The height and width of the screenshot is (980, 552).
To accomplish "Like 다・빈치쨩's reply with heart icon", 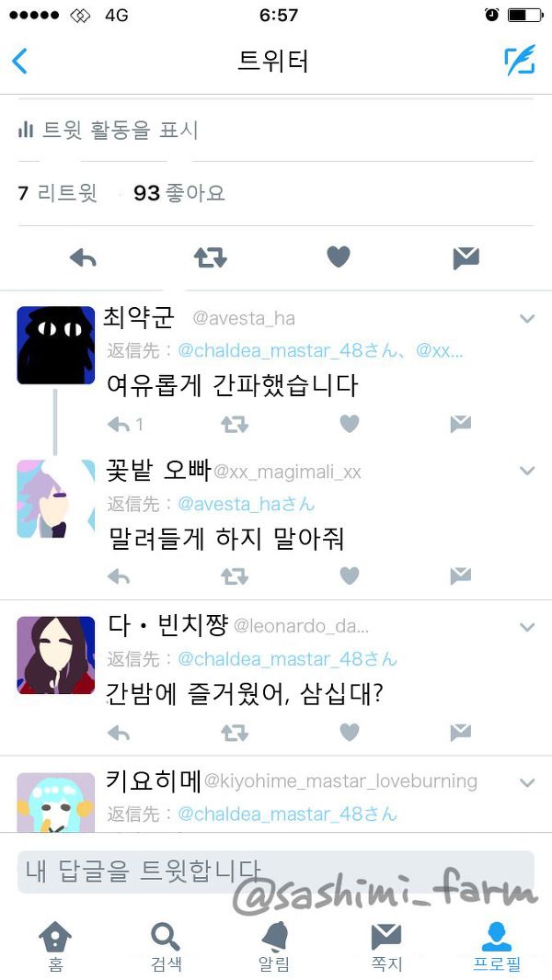I will click(x=350, y=731).
